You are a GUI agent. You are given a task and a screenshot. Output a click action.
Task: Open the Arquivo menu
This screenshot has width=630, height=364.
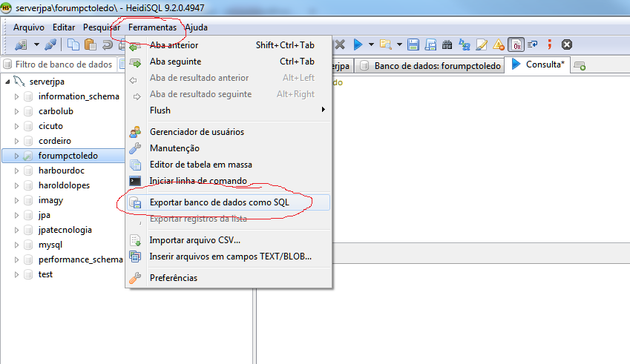pyautogui.click(x=29, y=27)
